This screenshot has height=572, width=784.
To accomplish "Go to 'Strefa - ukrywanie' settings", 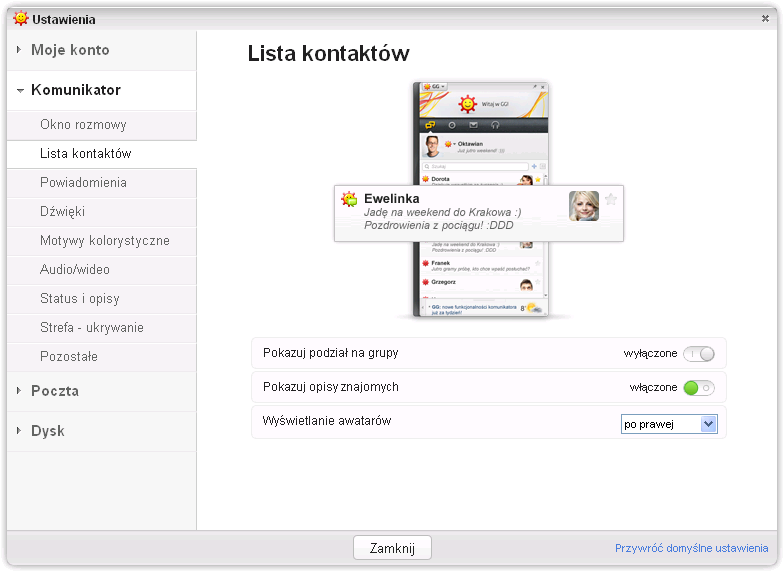I will coord(102,328).
